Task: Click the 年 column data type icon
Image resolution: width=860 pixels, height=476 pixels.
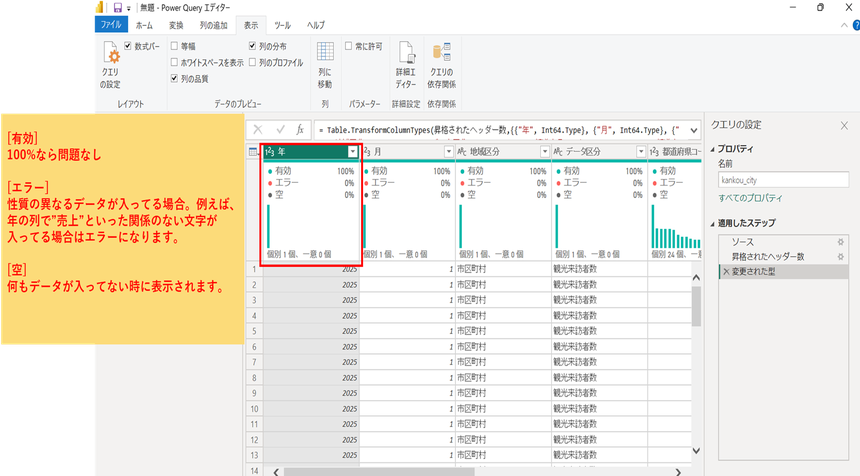Action: (269, 152)
